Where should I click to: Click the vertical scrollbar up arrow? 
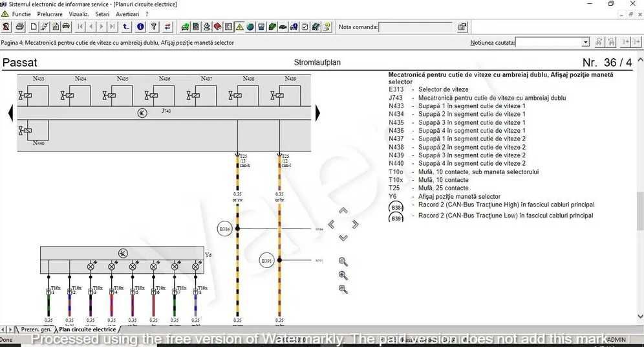(x=640, y=60)
